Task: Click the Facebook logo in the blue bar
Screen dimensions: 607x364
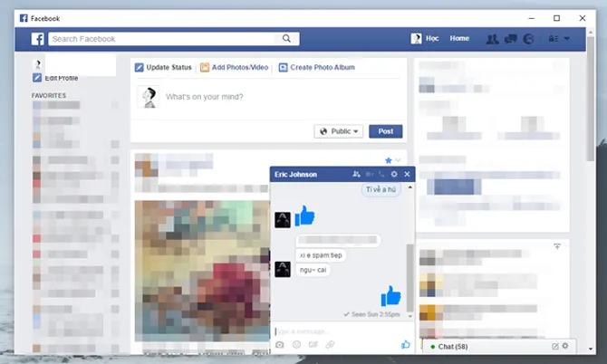Action: click(37, 39)
